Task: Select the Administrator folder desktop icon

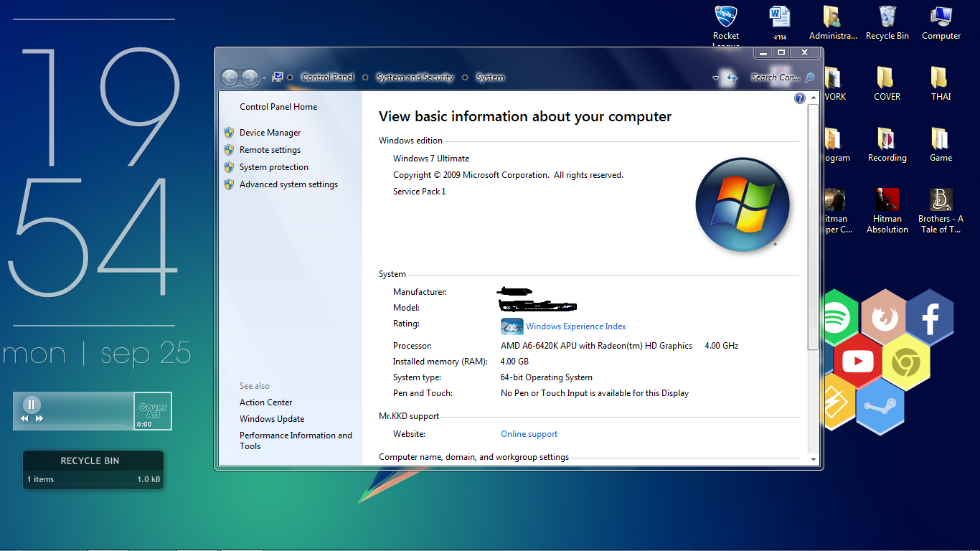Action: click(833, 23)
